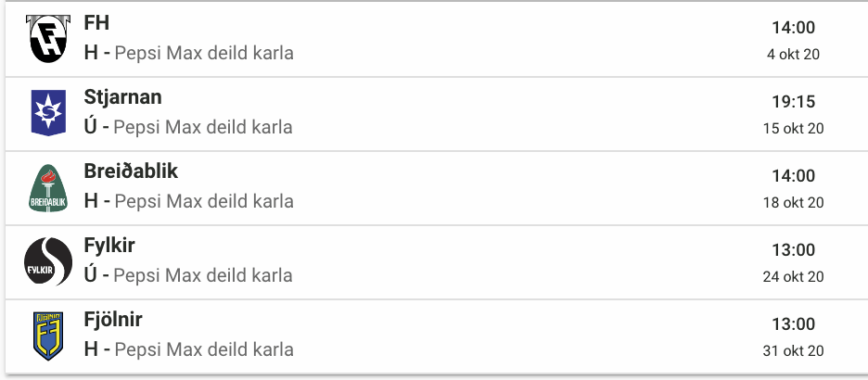Screen dimensions: 868x380
Task: Click the FH club crest logo
Action: click(x=48, y=39)
